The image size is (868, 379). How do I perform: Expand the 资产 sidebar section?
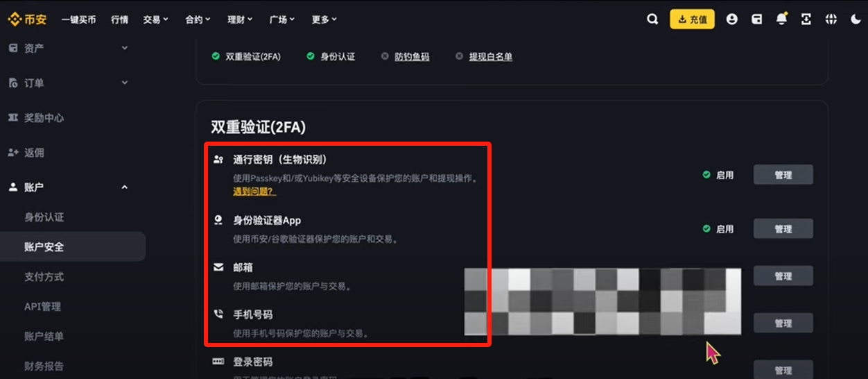(67, 48)
